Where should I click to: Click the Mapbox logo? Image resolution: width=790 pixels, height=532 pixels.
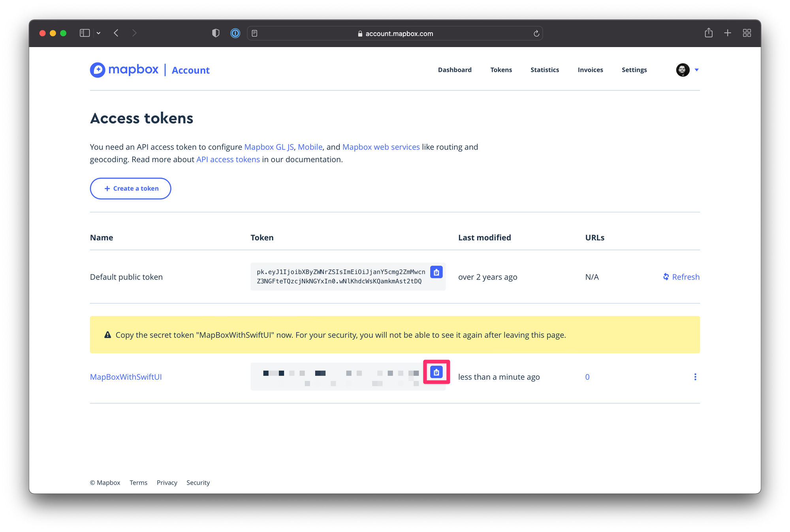[124, 70]
